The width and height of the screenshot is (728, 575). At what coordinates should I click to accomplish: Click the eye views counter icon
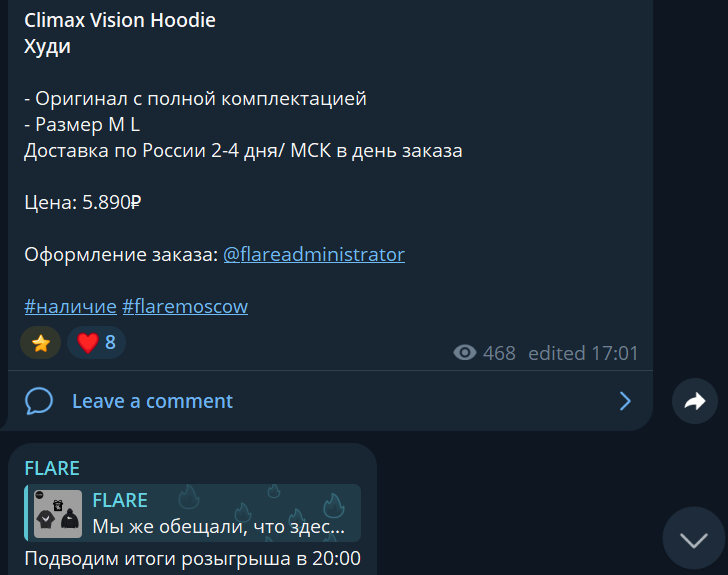tap(465, 353)
